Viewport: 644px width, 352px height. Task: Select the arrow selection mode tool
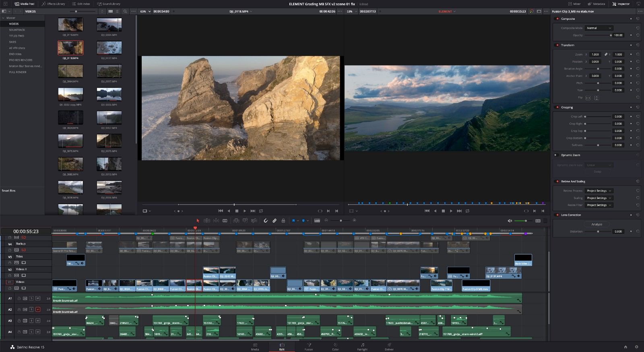(198, 220)
